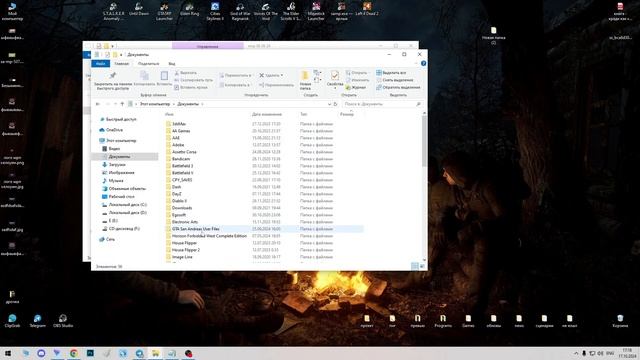
Task: Sort by Тип (Type) column header
Action: [x=304, y=114]
